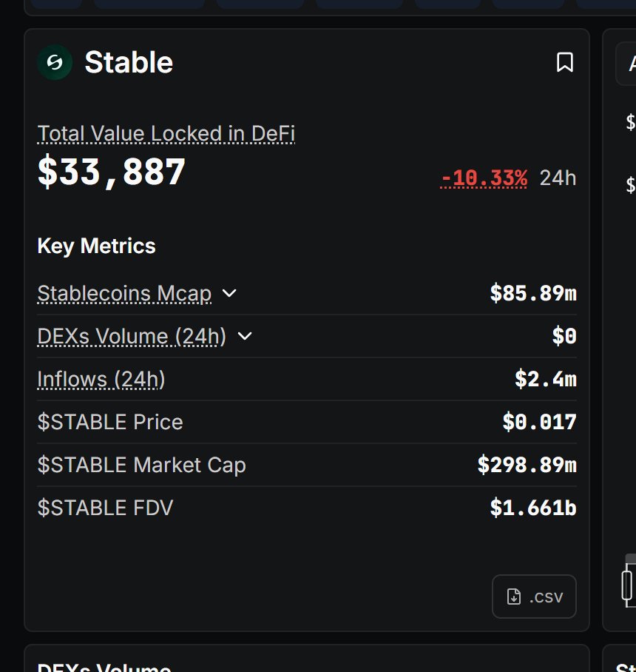Click the Stablecoins Mcap label
Image resolution: width=636 pixels, height=672 pixels.
point(124,294)
